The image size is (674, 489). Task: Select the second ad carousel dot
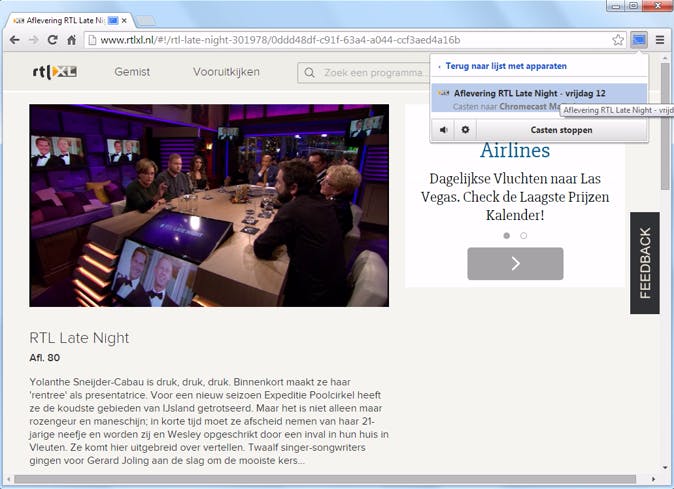click(x=524, y=235)
